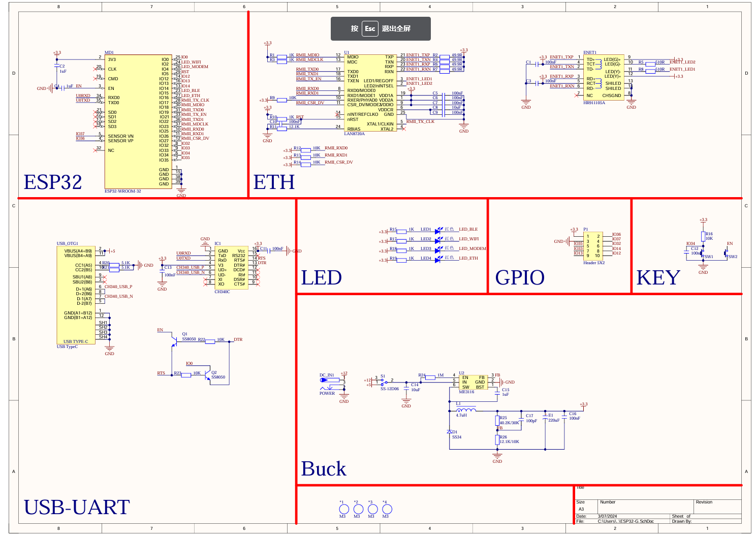Click the large KEY section label
756x537 pixels.
coord(658,277)
